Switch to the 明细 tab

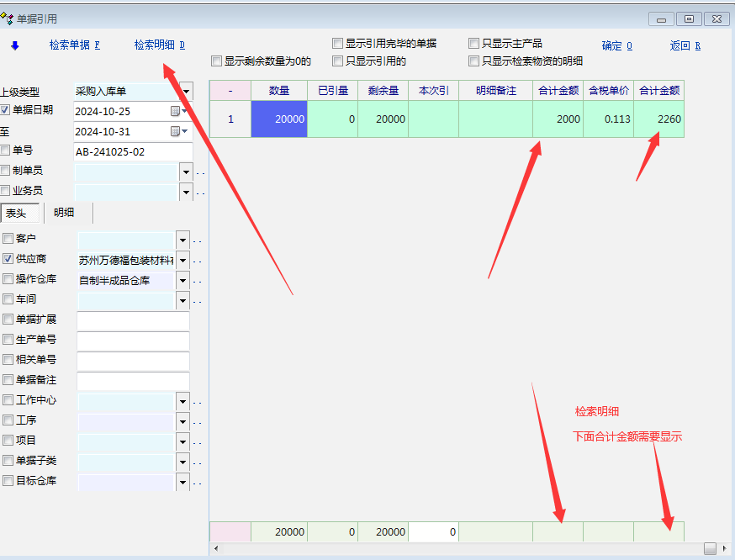[64, 213]
